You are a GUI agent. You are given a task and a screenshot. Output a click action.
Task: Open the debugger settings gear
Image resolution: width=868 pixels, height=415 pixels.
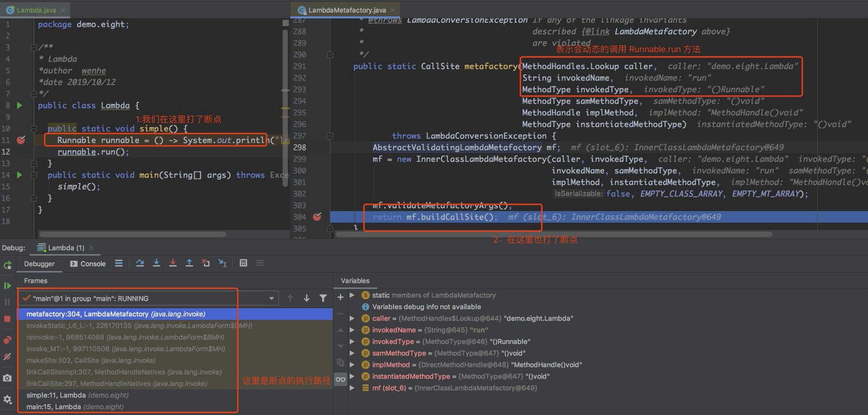(x=7, y=400)
